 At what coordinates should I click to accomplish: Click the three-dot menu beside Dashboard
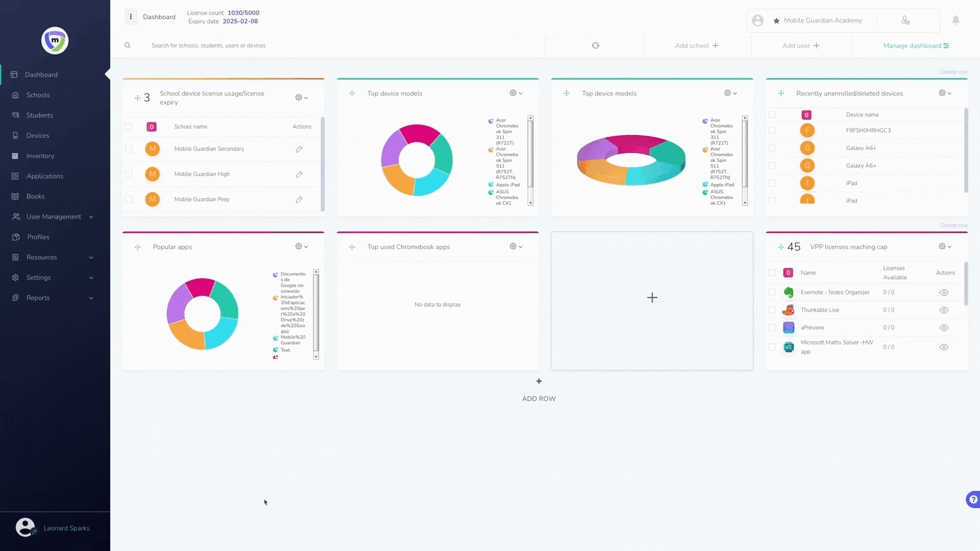point(131,17)
